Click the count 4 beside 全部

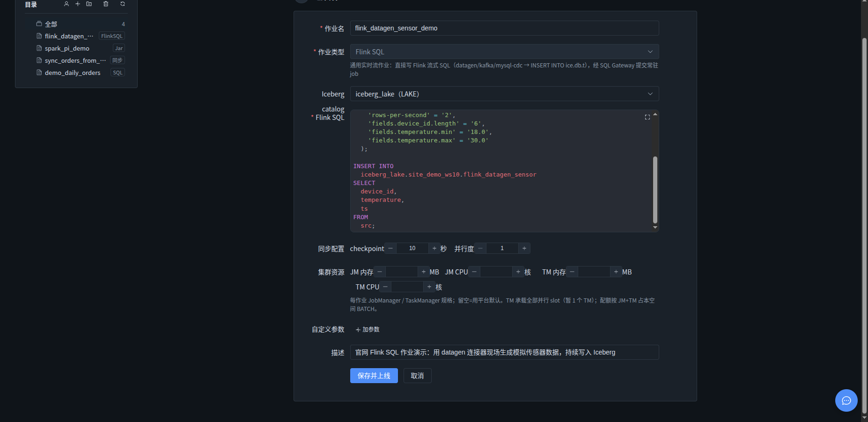(x=123, y=24)
